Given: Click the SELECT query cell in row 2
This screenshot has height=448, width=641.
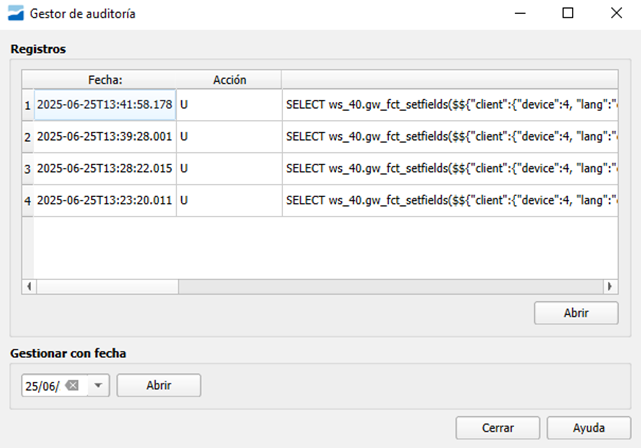Looking at the screenshot, I should 450,137.
